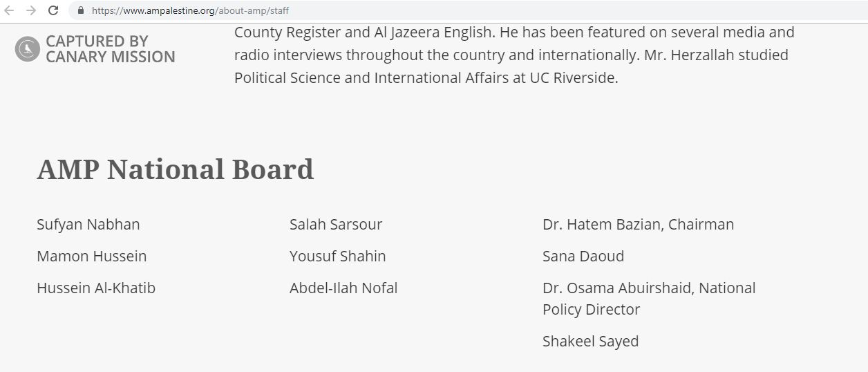868x372 pixels.
Task: Click the name Shakeel Sayed
Action: [590, 341]
